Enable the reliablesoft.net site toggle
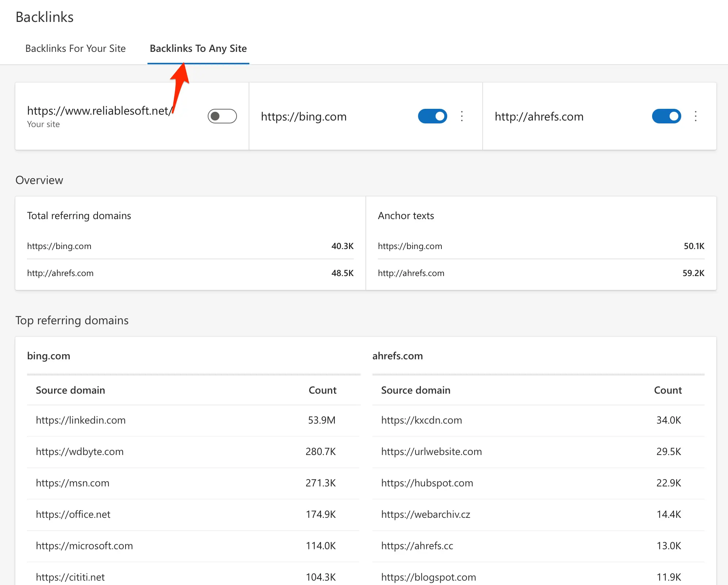 222,116
